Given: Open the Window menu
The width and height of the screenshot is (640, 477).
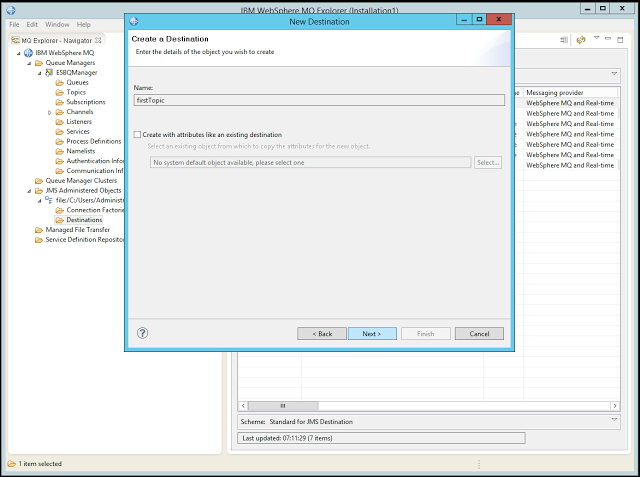Looking at the screenshot, I should click(57, 24).
